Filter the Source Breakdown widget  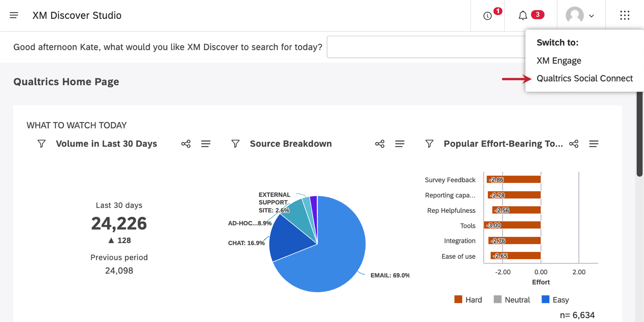point(236,144)
